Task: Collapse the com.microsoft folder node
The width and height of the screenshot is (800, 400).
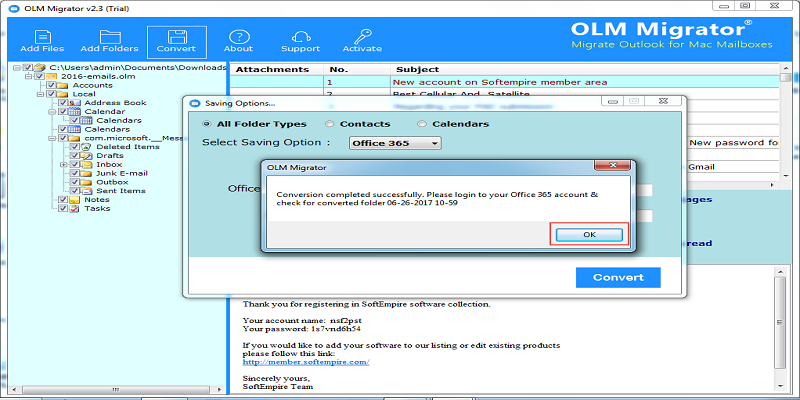Action: tap(52, 138)
